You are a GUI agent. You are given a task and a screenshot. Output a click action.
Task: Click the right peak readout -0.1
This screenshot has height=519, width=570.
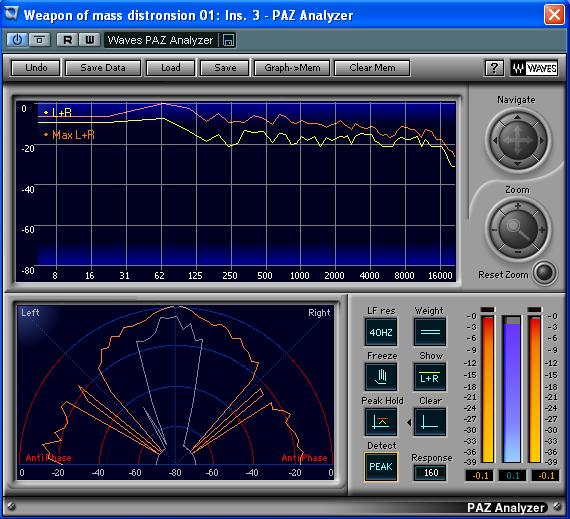tap(545, 475)
